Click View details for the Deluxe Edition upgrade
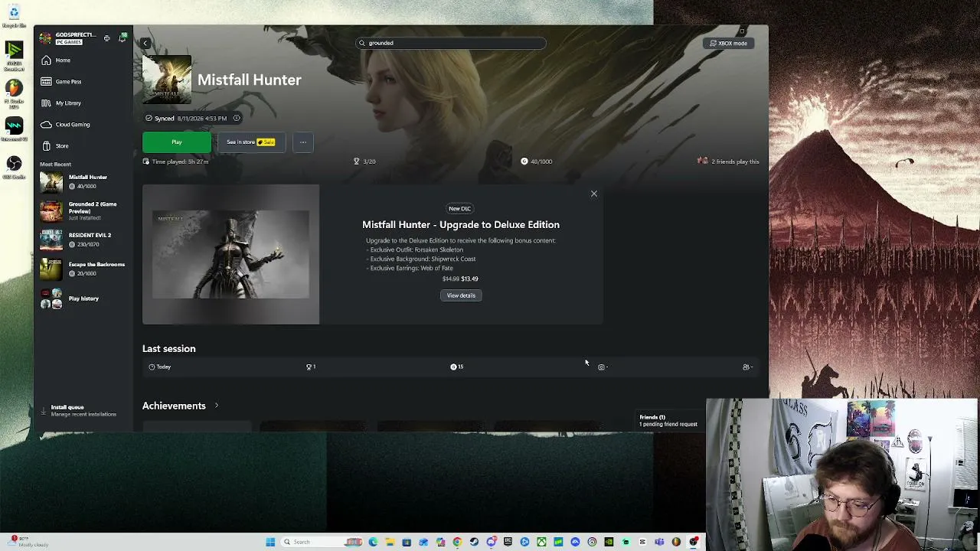Viewport: 980px width, 551px height. tap(461, 295)
